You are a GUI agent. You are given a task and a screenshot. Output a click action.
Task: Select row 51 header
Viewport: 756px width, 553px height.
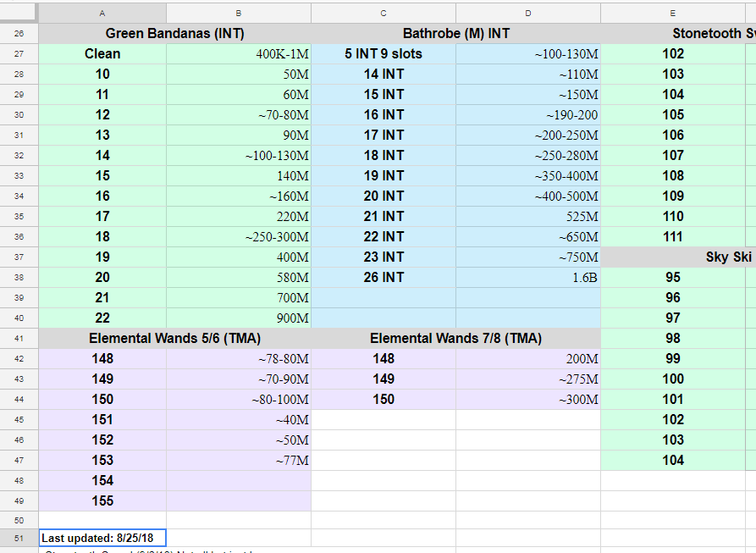[x=19, y=538]
